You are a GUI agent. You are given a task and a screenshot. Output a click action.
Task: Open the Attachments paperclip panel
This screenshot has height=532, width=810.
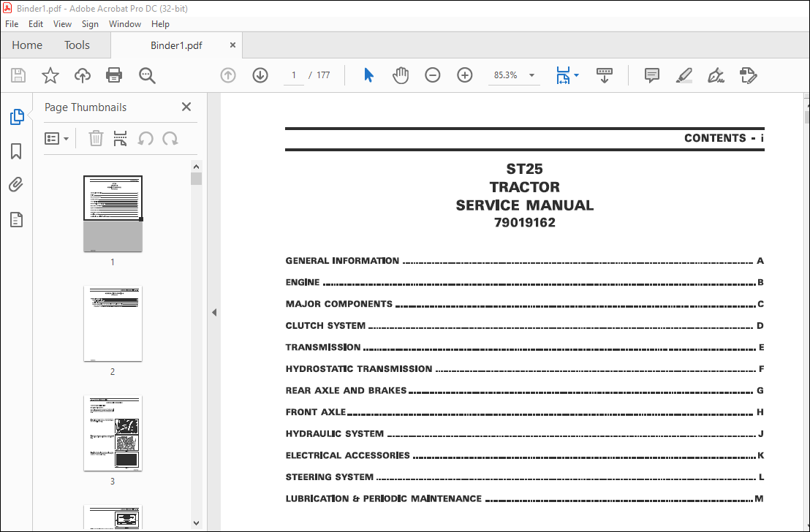coord(16,184)
